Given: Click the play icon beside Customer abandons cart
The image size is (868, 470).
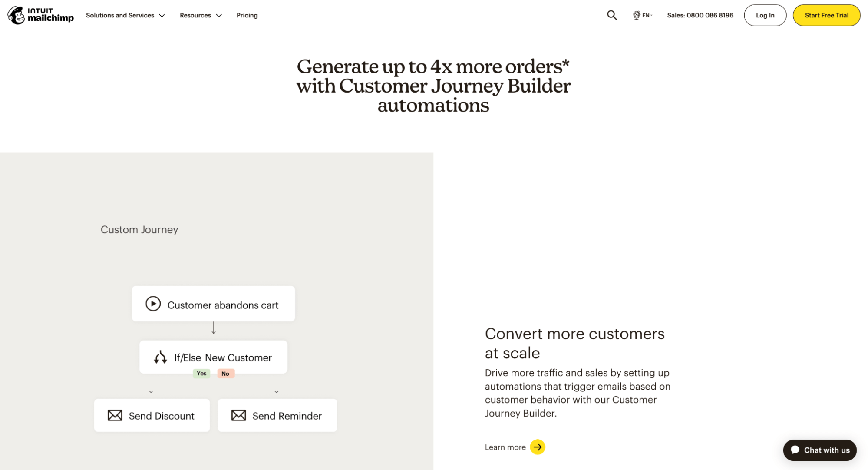Looking at the screenshot, I should click(153, 304).
